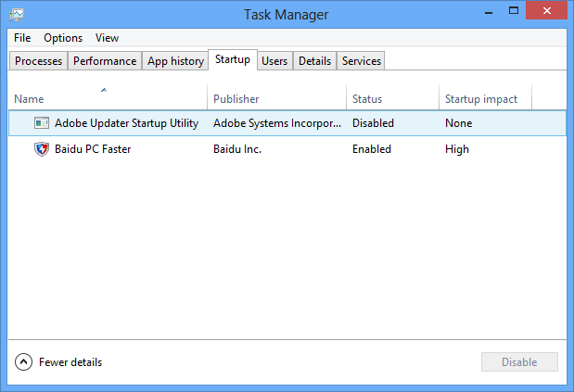Image resolution: width=574 pixels, height=392 pixels.
Task: Show the Details tab
Action: point(314,61)
